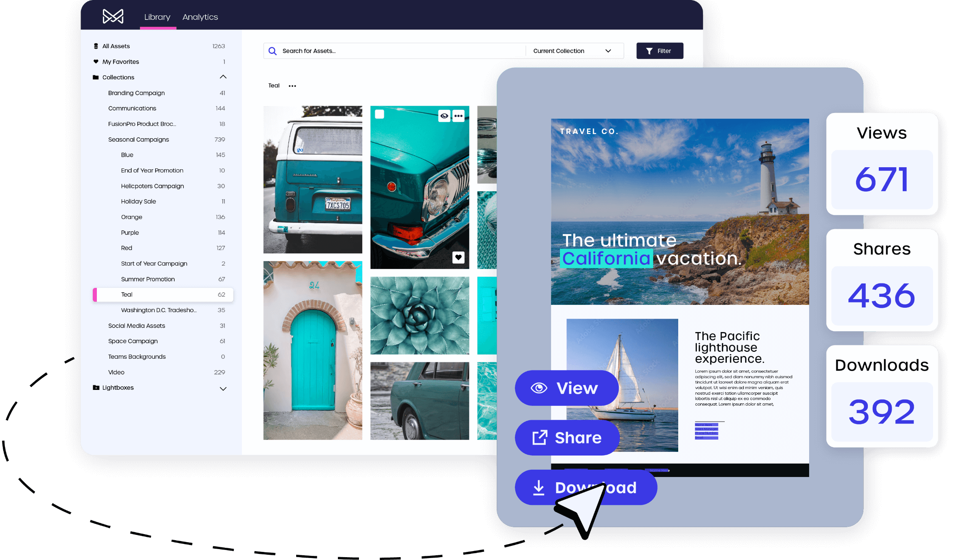
Task: Select the Analytics tab
Action: coord(201,17)
